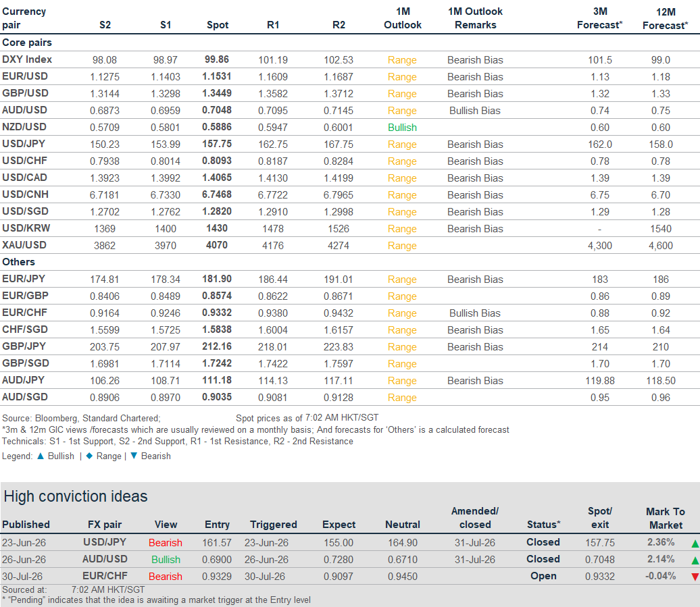Click the green up arrow in the USD/JPY idea row
The width and height of the screenshot is (700, 607).
coord(695,544)
